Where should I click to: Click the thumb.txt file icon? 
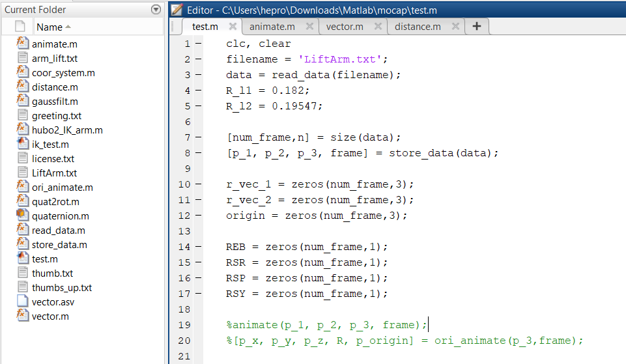[23, 273]
